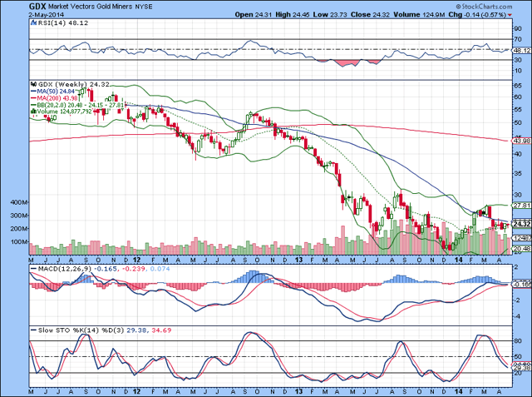Open the StockCharts.com copyright link

(x=484, y=7)
